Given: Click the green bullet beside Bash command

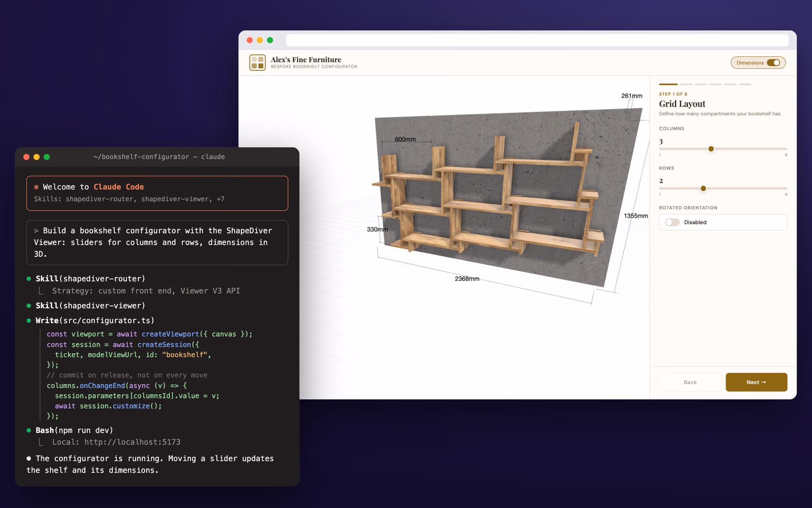Looking at the screenshot, I should [x=29, y=430].
